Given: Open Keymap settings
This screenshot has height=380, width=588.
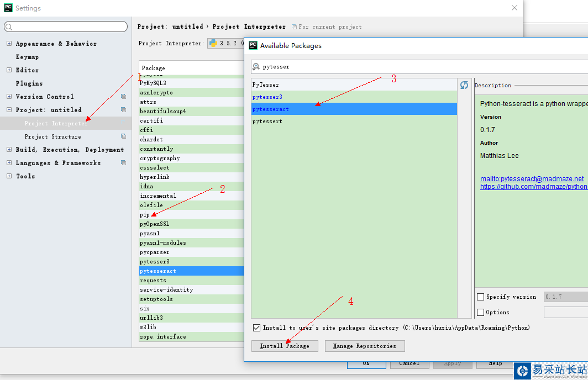Looking at the screenshot, I should pyautogui.click(x=27, y=57).
